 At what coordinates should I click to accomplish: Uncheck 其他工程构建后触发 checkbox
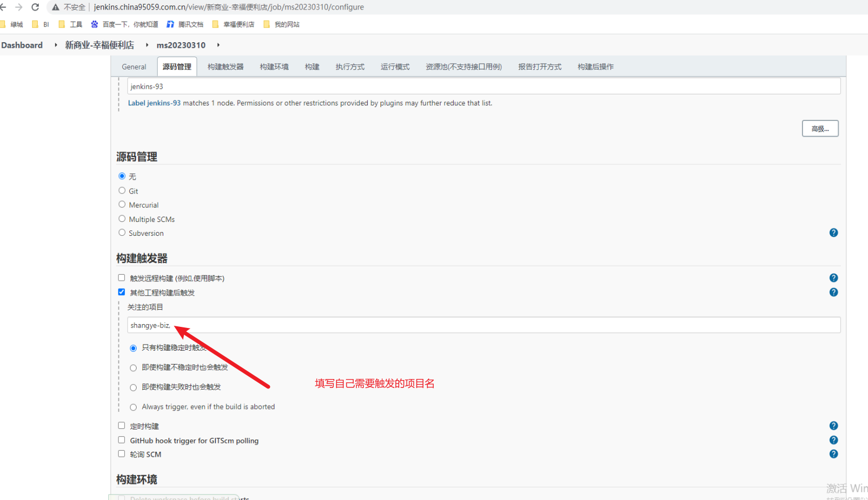click(x=122, y=292)
